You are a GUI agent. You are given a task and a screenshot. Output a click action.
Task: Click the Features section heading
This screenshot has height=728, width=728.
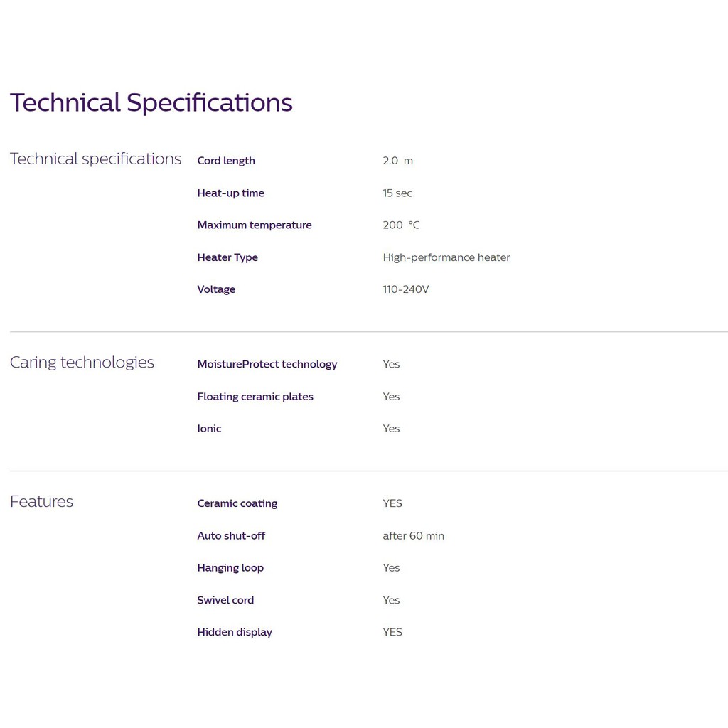pyautogui.click(x=41, y=502)
